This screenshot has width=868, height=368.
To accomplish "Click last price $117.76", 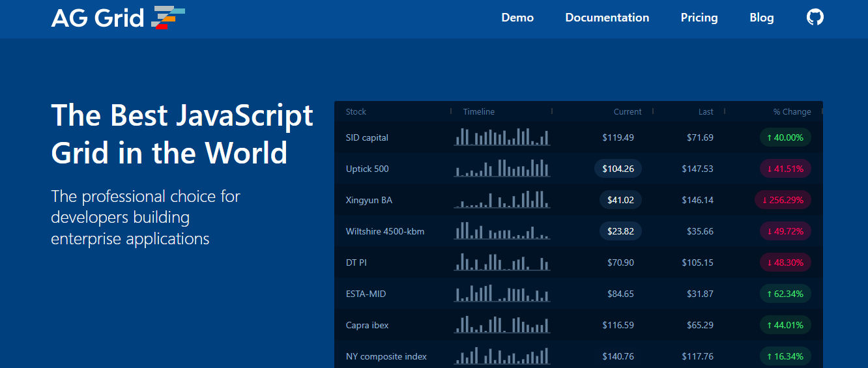I will click(x=698, y=356).
